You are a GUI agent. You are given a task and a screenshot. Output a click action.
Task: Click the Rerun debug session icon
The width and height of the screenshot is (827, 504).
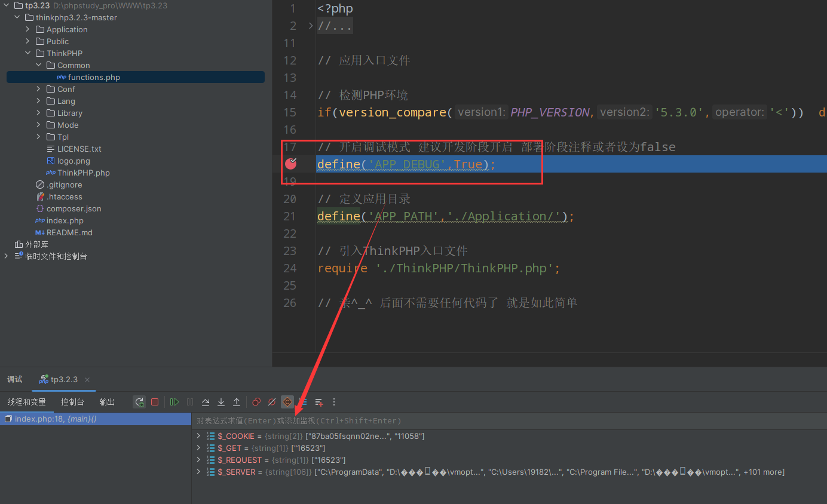tap(139, 402)
